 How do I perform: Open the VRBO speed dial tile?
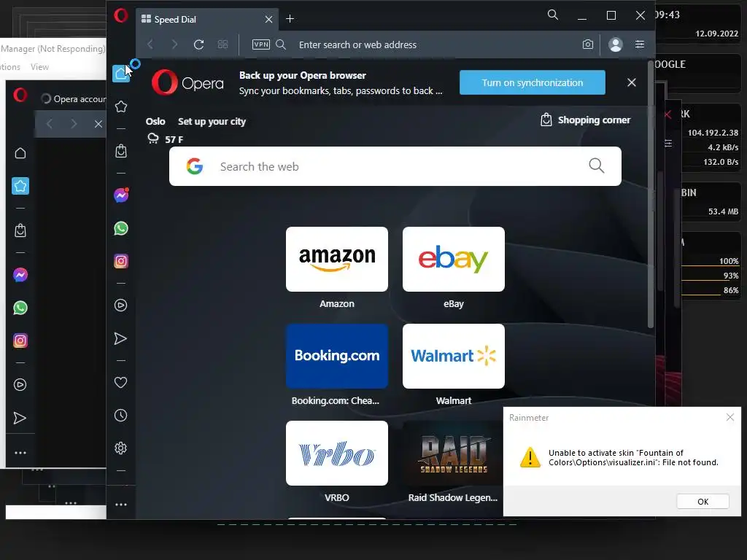(x=337, y=453)
